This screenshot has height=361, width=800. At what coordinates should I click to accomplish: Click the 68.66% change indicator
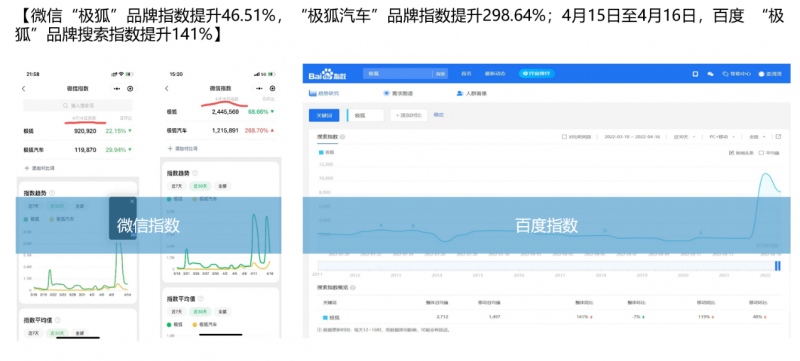261,112
